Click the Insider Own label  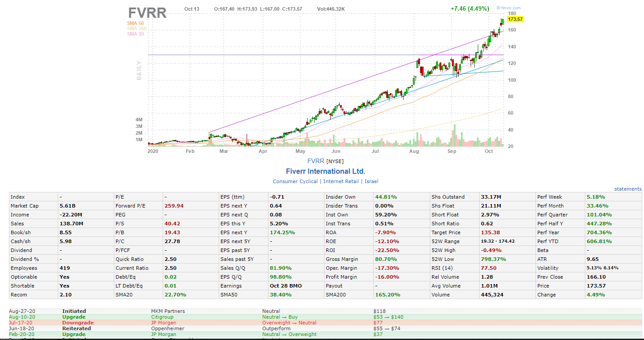341,197
